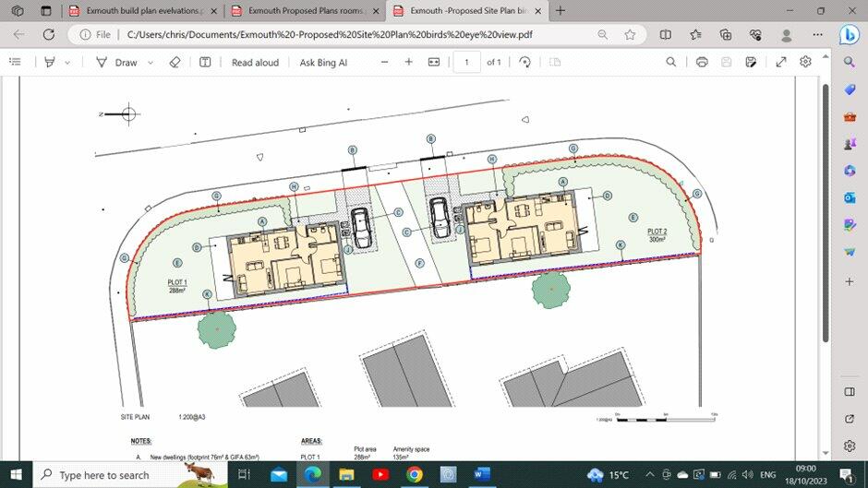The width and height of the screenshot is (868, 488).
Task: Toggle the Add text tool
Action: click(205, 62)
